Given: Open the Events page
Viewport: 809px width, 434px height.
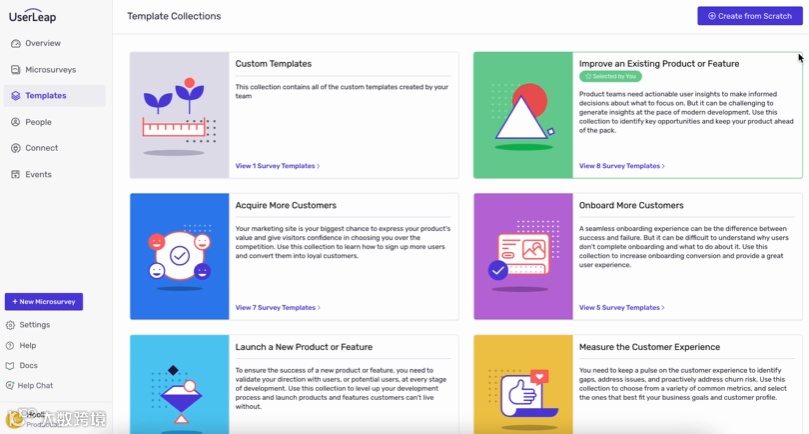Looking at the screenshot, I should pyautogui.click(x=38, y=174).
